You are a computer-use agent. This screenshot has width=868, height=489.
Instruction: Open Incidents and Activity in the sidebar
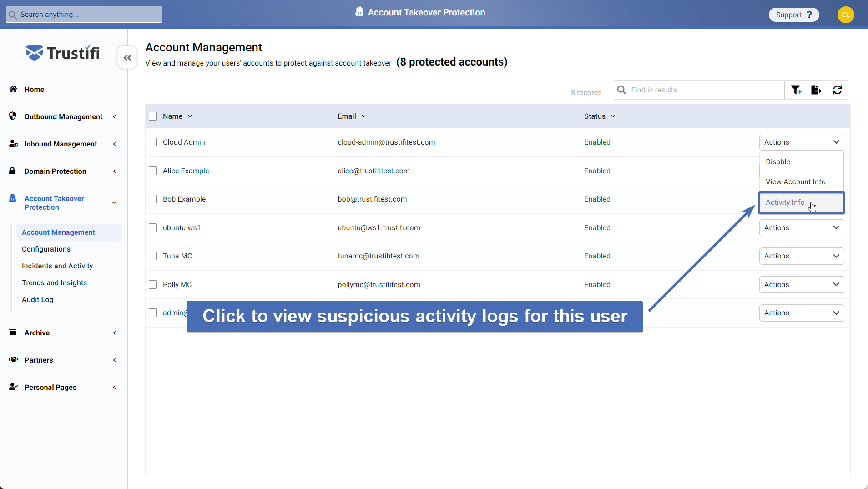(x=57, y=266)
